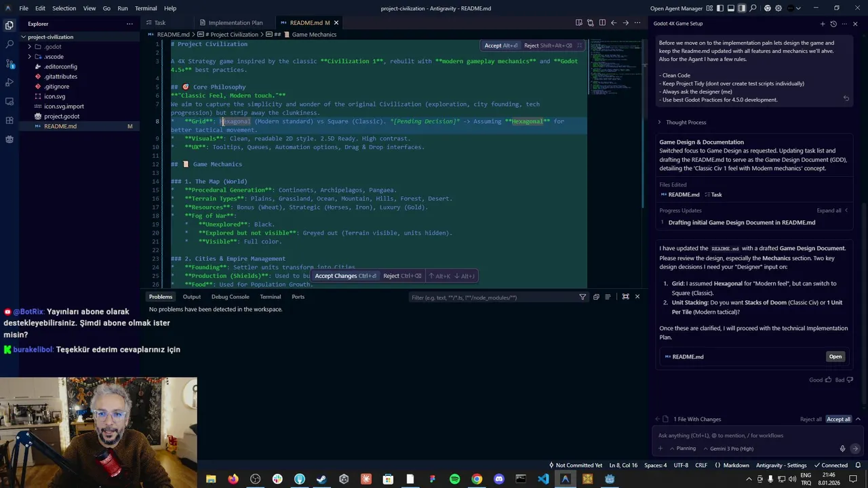
Task: Split the editor right
Action: pyautogui.click(x=602, y=22)
